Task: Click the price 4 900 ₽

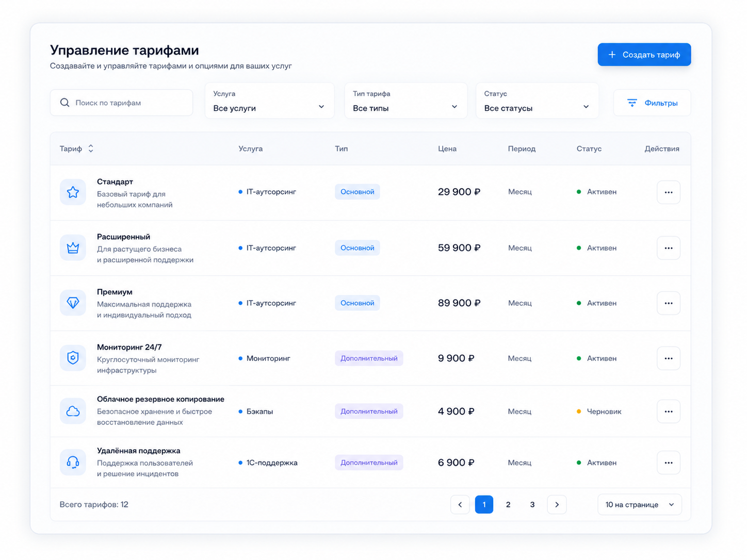Action: click(456, 411)
